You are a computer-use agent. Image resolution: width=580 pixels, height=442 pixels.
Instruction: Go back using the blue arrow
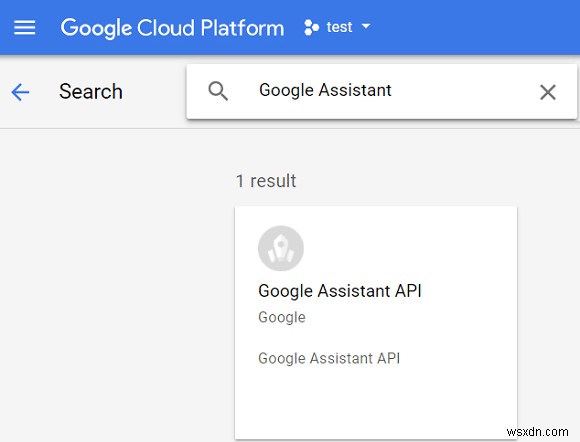point(20,92)
